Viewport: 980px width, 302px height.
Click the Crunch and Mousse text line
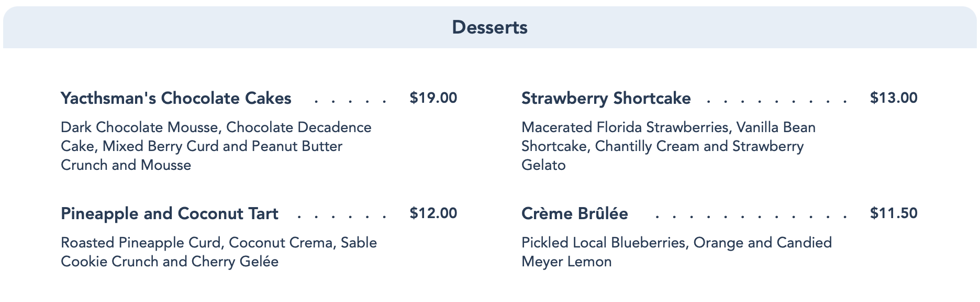126,165
